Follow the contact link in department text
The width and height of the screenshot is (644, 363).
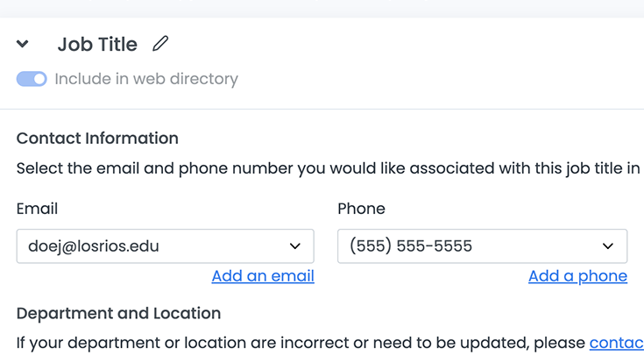point(616,342)
